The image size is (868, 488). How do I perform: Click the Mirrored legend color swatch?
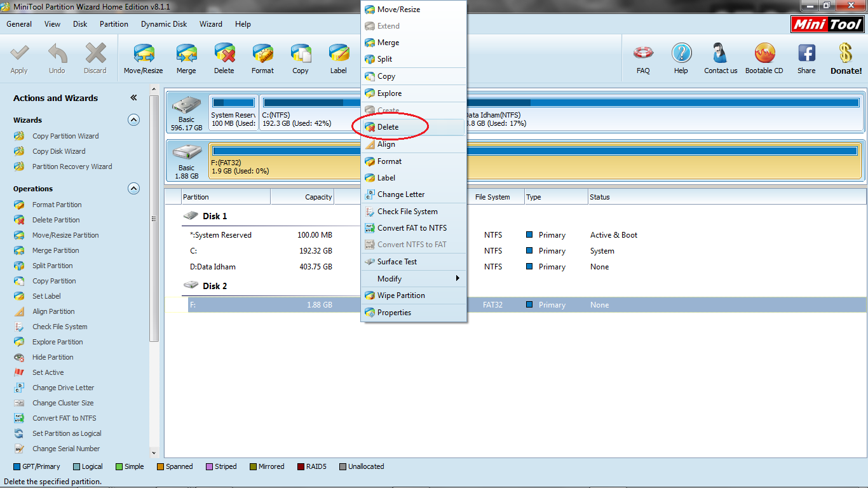click(x=253, y=466)
